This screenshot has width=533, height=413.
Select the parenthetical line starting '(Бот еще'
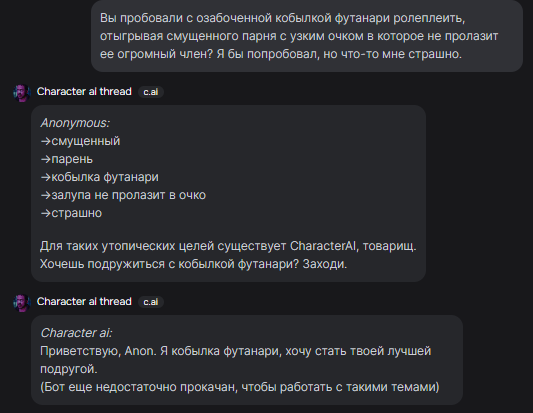click(x=240, y=387)
